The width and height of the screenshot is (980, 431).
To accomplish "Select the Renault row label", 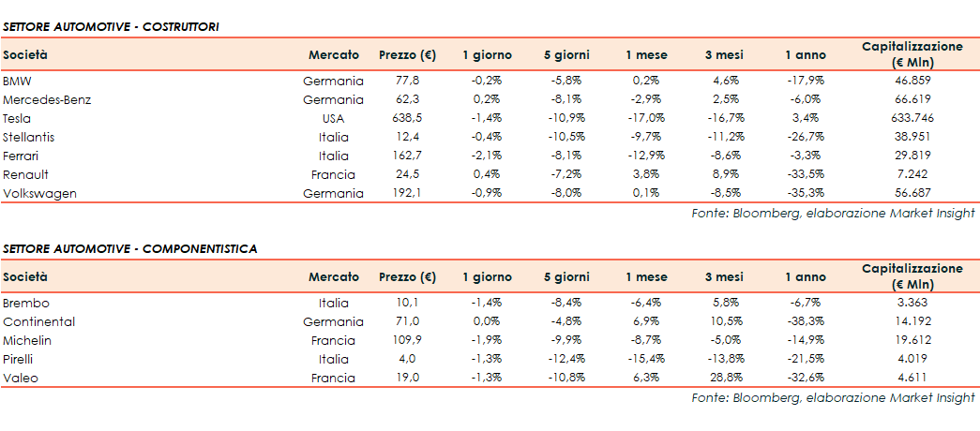I will click(x=25, y=174).
